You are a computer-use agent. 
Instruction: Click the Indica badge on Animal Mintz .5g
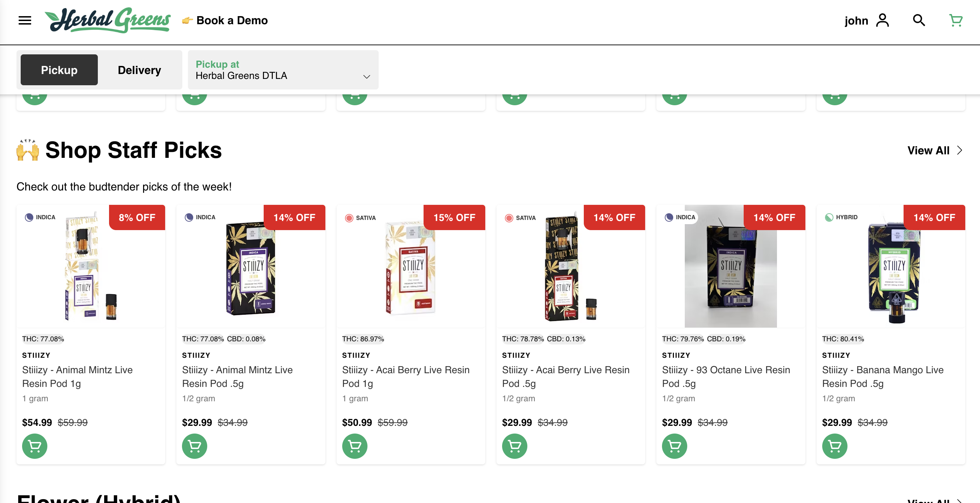click(x=201, y=217)
